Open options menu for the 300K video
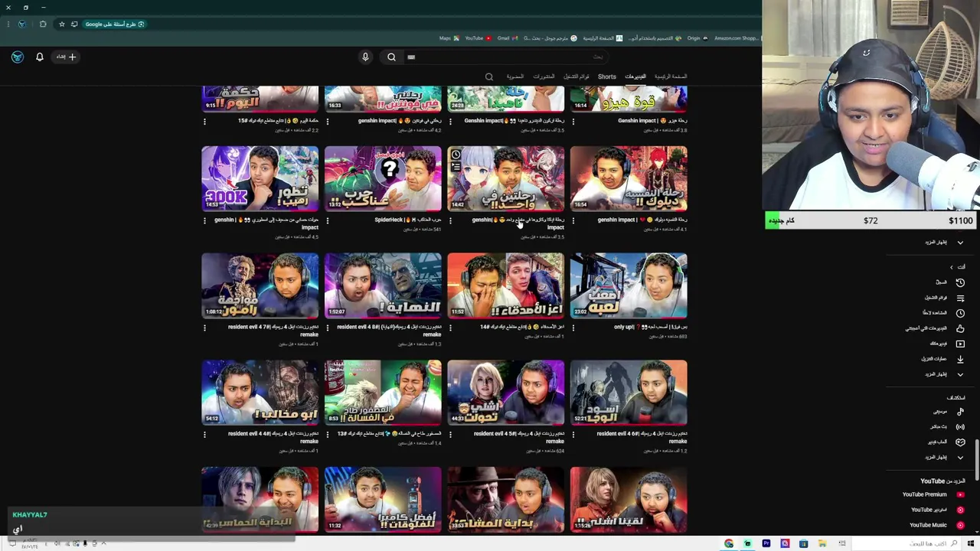The width and height of the screenshot is (980, 551). click(x=204, y=220)
